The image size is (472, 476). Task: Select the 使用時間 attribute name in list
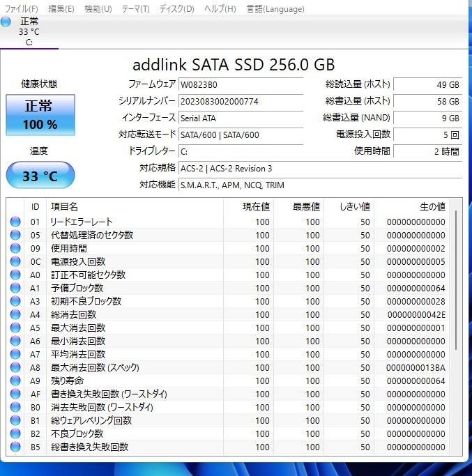point(68,248)
